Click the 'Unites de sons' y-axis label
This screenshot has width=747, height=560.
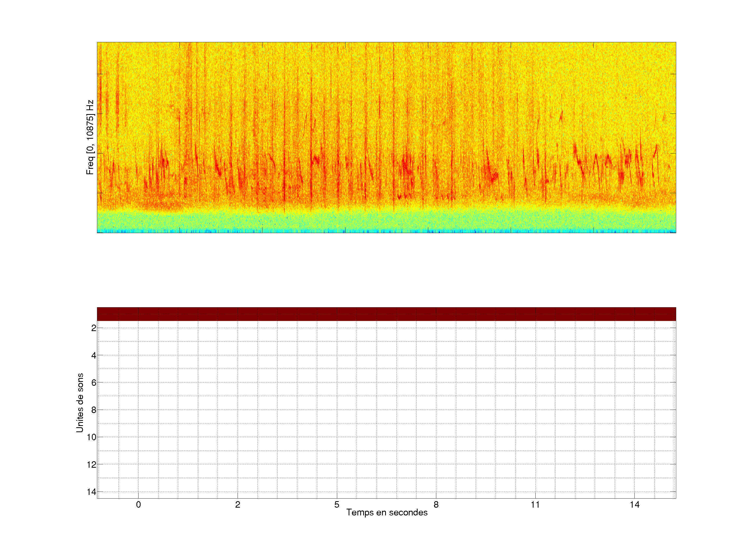tap(80, 403)
